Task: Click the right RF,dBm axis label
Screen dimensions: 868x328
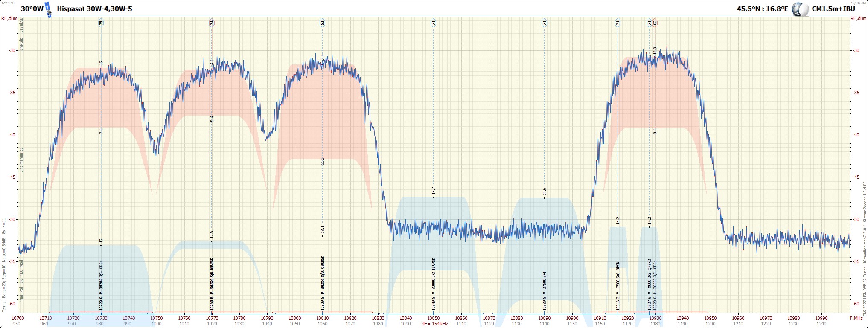Action: (859, 18)
